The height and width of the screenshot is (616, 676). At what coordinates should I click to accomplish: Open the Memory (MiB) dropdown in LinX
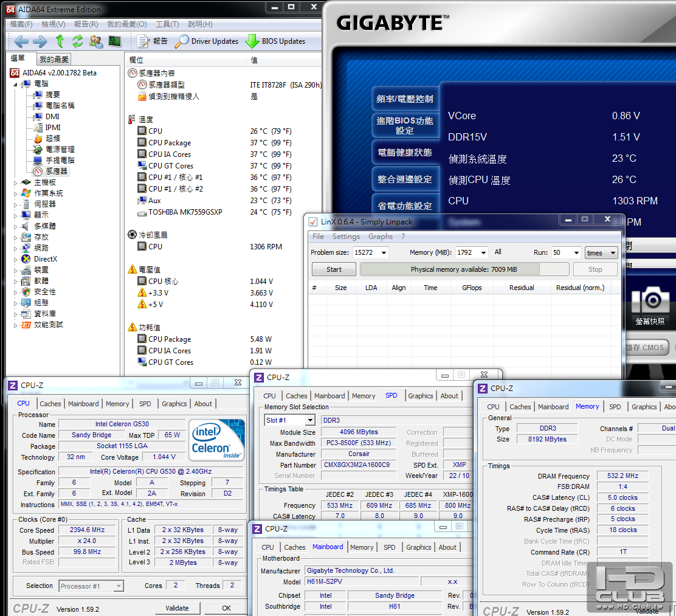(x=483, y=253)
